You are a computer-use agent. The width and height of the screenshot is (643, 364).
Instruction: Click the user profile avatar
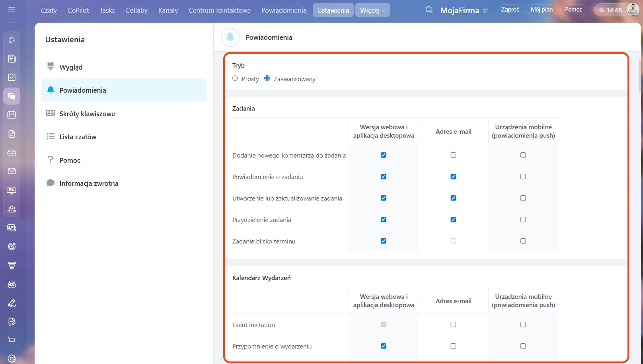[x=633, y=10]
